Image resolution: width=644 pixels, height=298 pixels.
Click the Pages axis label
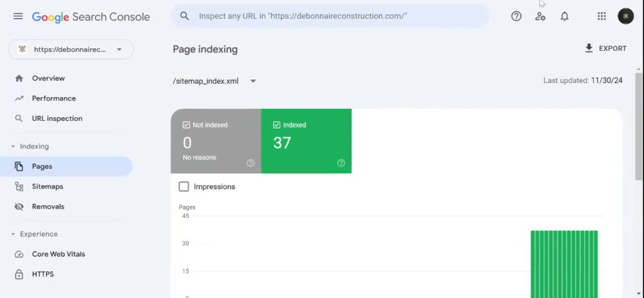pos(187,207)
